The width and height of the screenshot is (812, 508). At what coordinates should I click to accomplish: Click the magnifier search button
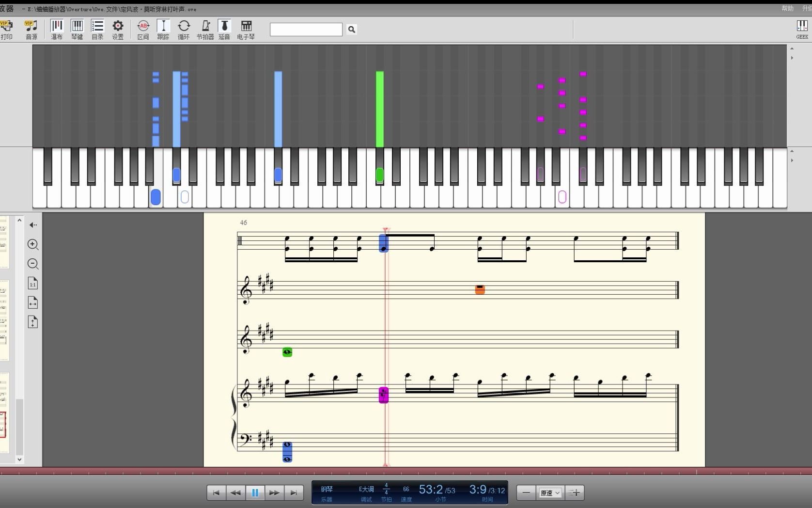[x=352, y=30]
